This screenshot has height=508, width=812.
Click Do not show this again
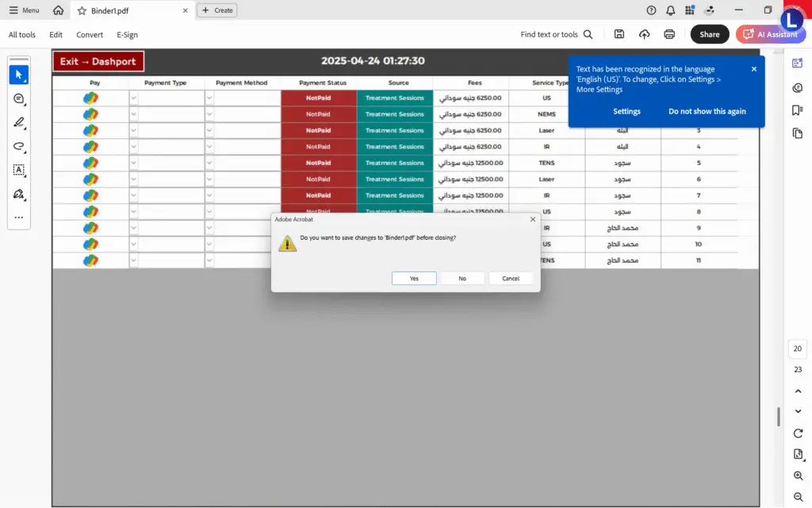[707, 111]
